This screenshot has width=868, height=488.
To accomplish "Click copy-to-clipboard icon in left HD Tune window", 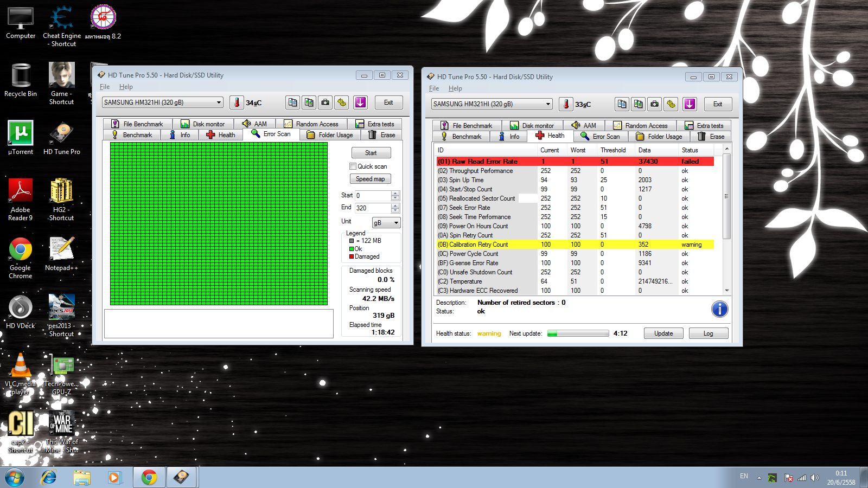I will [293, 102].
